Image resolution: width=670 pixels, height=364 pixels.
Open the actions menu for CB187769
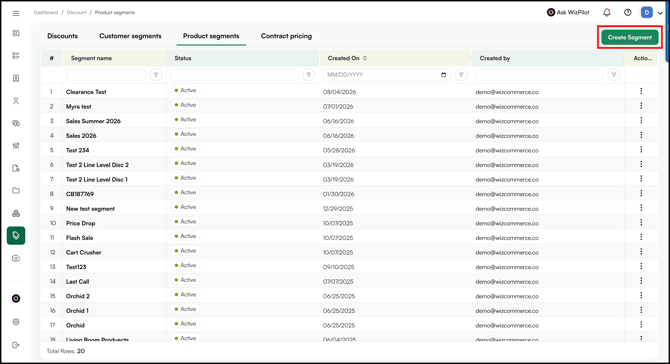pos(641,193)
